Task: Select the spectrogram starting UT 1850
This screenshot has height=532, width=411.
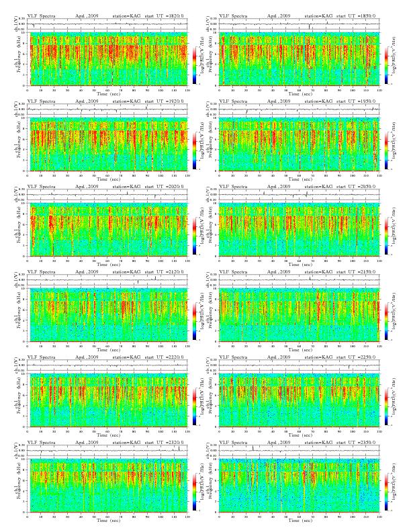Action: [x=299, y=59]
